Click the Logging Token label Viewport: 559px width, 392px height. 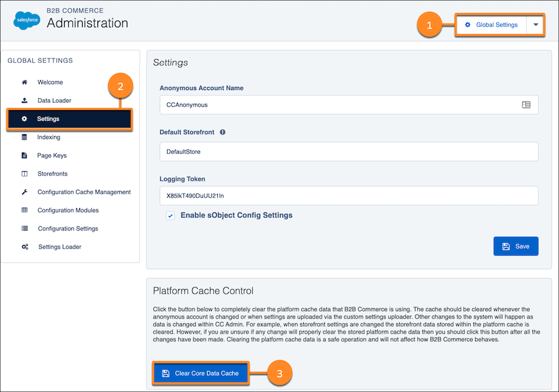tap(182, 179)
